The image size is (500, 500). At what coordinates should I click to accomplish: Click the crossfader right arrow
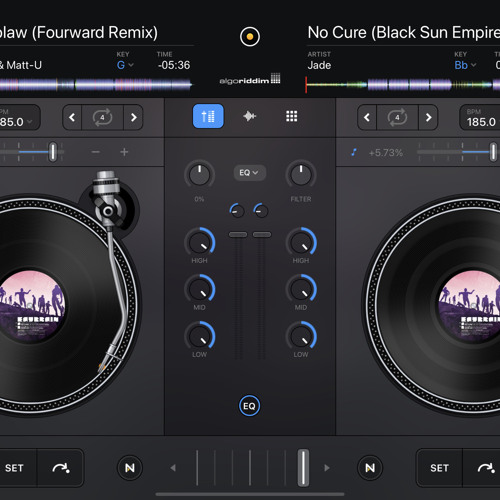(327, 468)
